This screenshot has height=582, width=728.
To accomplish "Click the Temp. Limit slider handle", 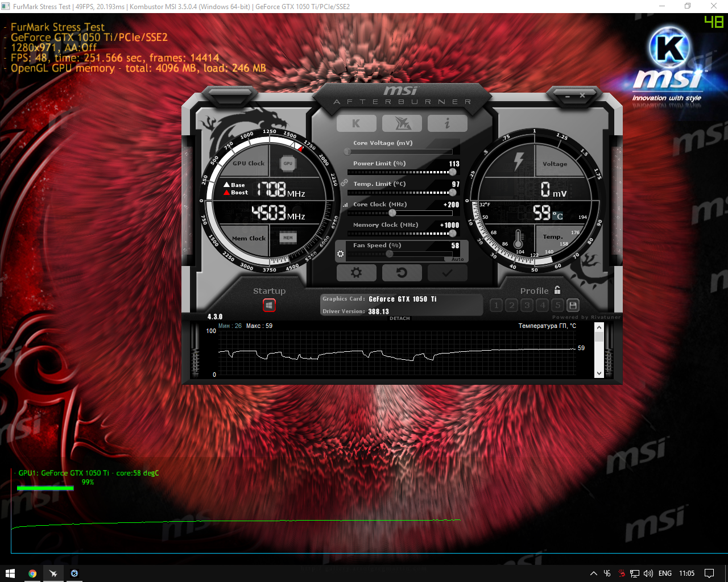I will pyautogui.click(x=453, y=193).
